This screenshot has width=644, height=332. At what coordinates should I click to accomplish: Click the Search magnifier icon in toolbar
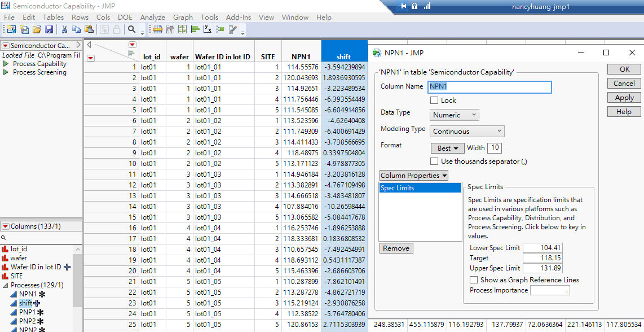click(x=131, y=29)
